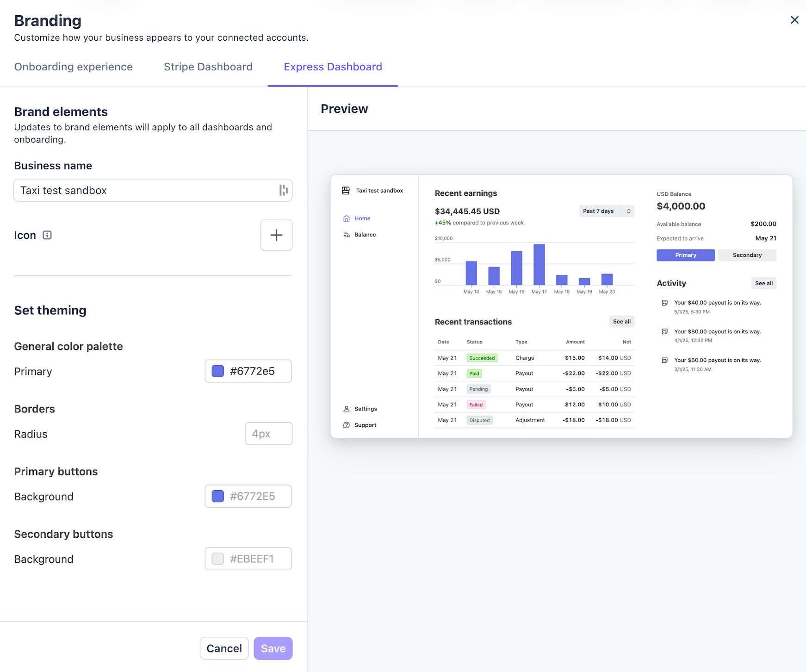Click the Icon info tooltip icon

(47, 235)
